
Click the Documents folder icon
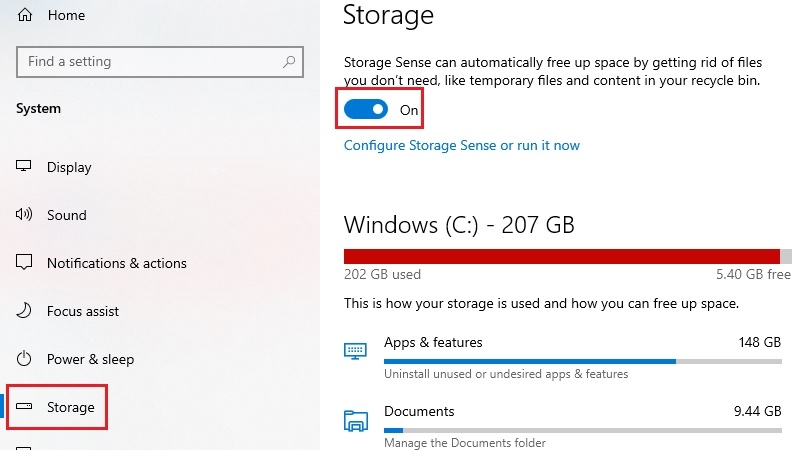[x=356, y=421]
